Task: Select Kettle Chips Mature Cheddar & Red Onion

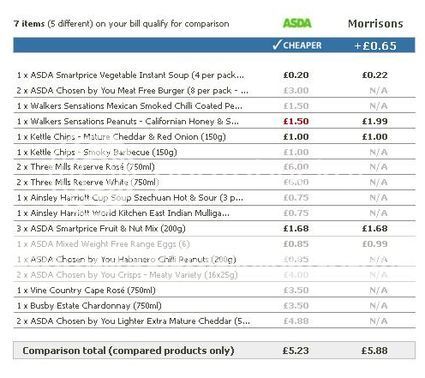Action: tap(121, 137)
